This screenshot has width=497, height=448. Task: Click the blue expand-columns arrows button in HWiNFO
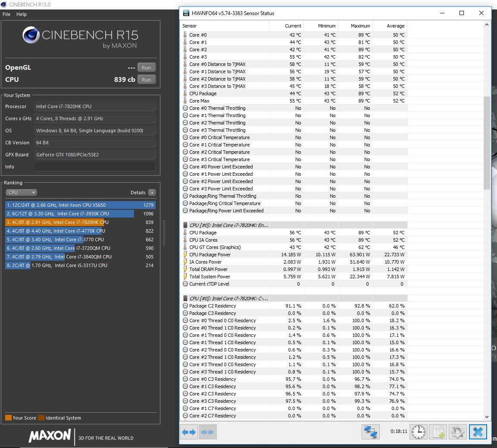coord(189,432)
